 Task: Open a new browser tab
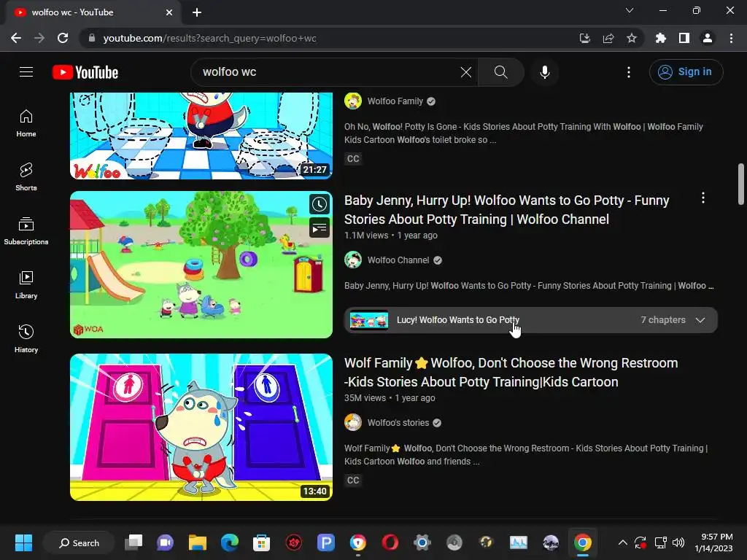(x=197, y=12)
